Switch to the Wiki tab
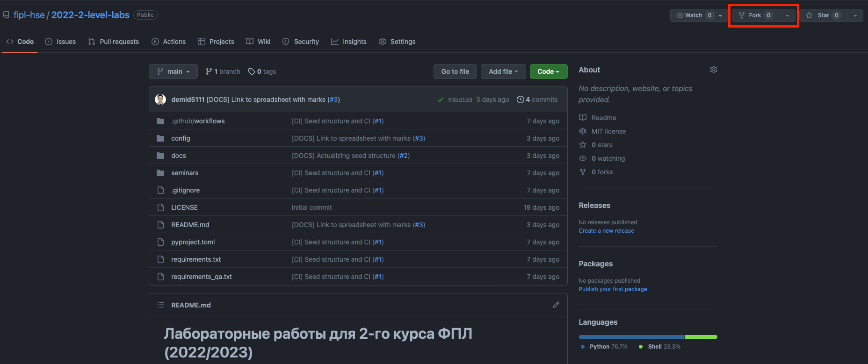Image resolution: width=868 pixels, height=364 pixels. coord(259,42)
